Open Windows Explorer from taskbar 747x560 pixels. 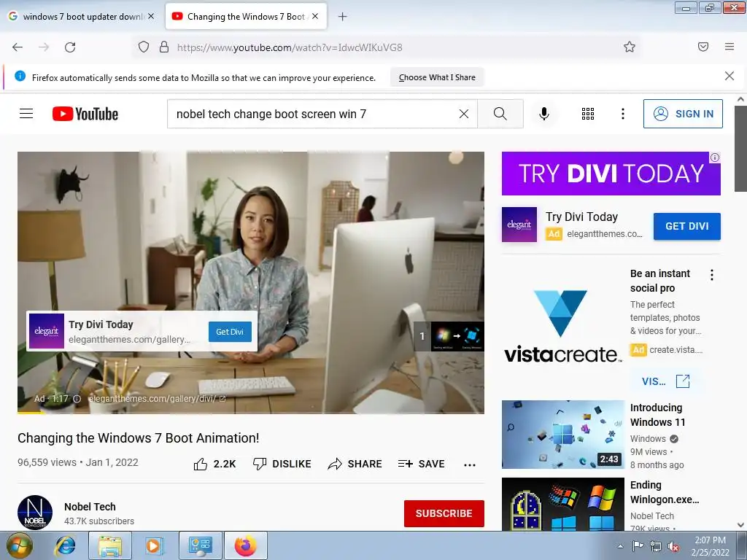pos(109,545)
